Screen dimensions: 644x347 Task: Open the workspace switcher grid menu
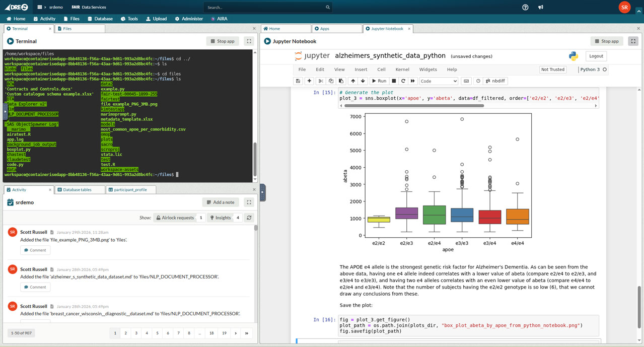pyautogui.click(x=40, y=7)
